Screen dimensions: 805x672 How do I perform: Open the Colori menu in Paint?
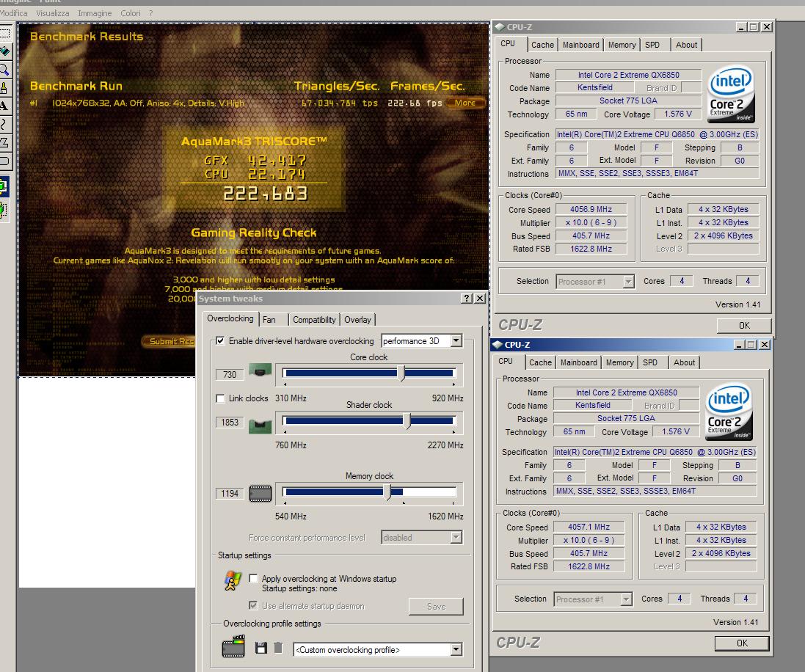[x=131, y=12]
